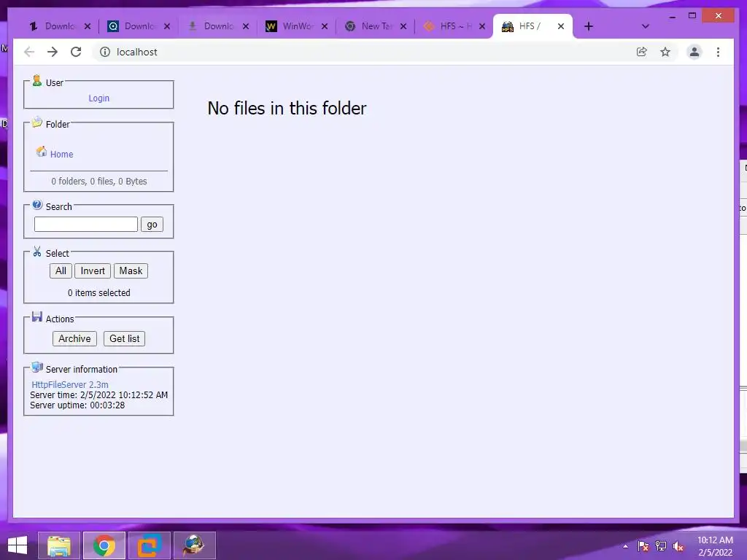
Task: Bookmark this page with the star icon
Action: click(665, 52)
